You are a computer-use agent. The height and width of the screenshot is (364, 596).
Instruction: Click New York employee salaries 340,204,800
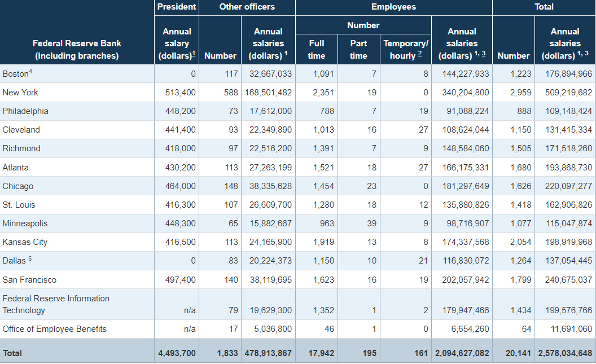point(466,93)
